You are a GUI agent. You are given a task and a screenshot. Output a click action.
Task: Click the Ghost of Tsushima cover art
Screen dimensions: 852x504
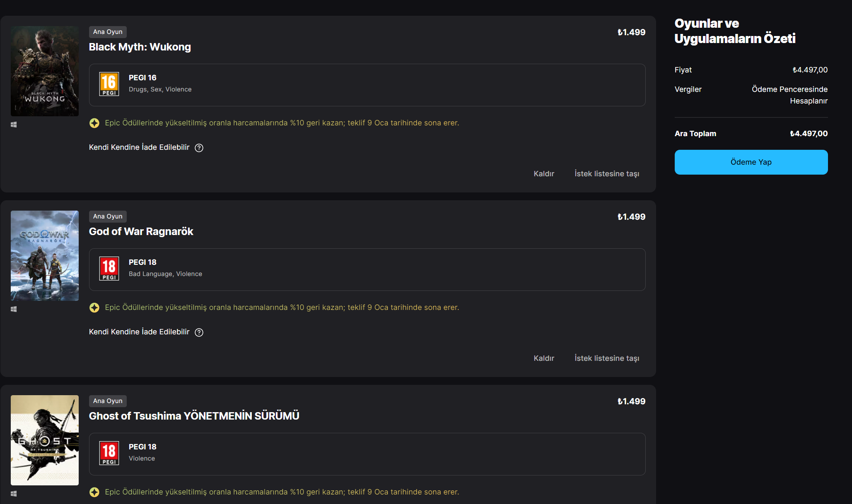[x=45, y=440]
